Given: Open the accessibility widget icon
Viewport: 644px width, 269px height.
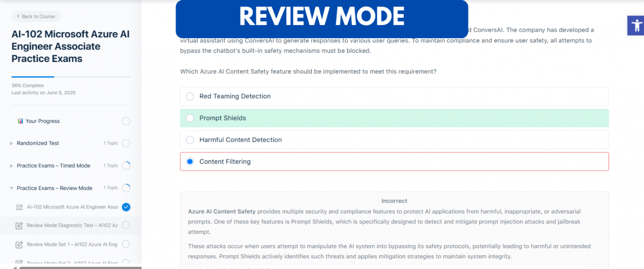Looking at the screenshot, I should [x=636, y=26].
